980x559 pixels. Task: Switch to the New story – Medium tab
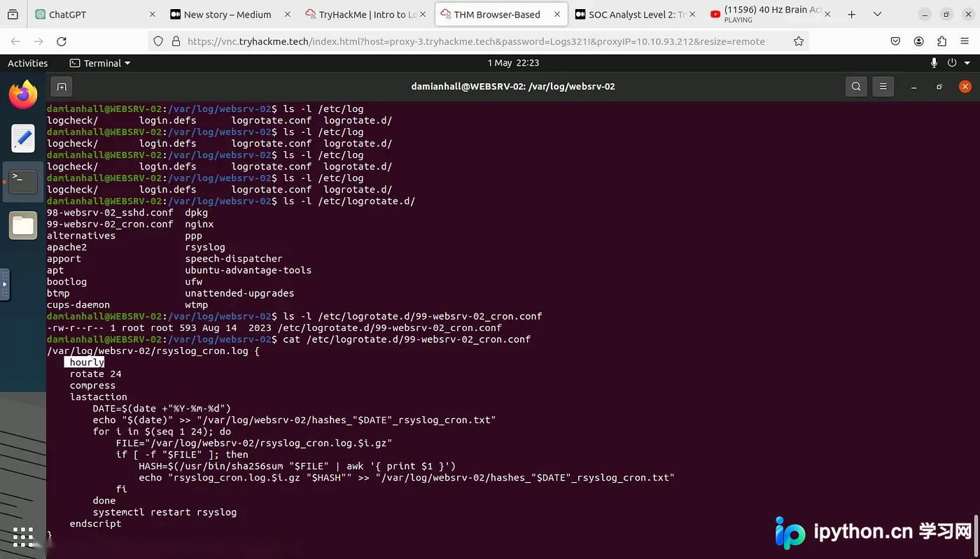pyautogui.click(x=230, y=14)
